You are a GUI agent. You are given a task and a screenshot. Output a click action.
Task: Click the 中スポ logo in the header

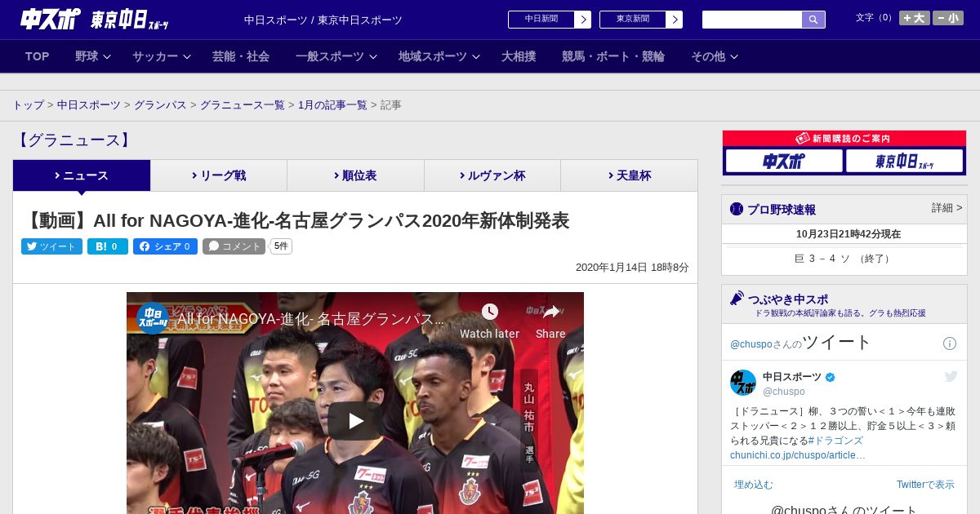tap(50, 19)
